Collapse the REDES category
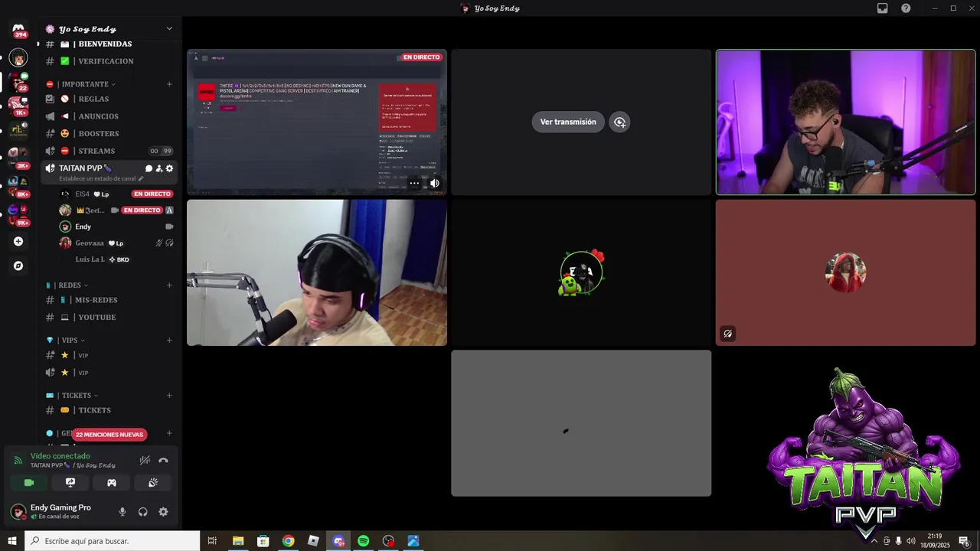980x551 pixels. click(69, 285)
